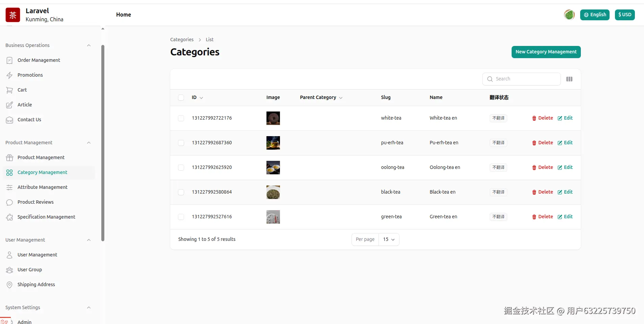Click Categories breadcrumb link

(x=182, y=40)
